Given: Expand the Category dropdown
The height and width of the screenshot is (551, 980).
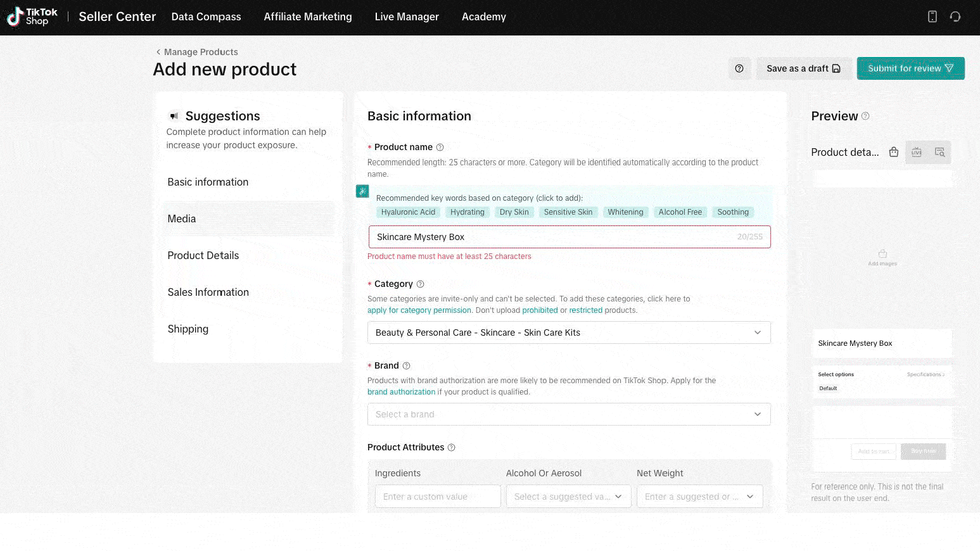Looking at the screenshot, I should click(x=569, y=332).
